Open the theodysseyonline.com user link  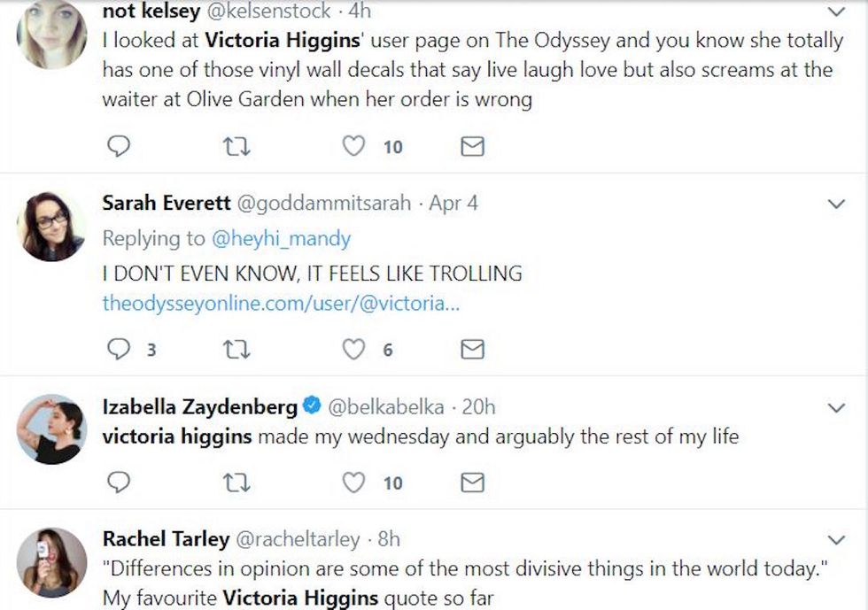point(282,303)
